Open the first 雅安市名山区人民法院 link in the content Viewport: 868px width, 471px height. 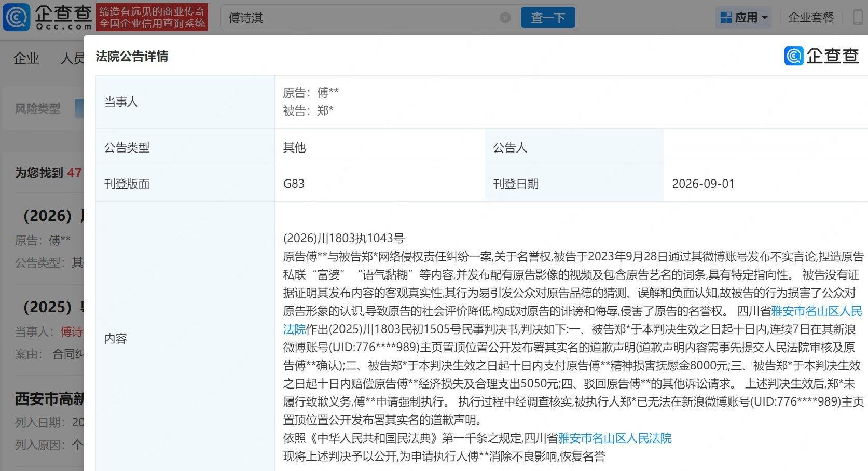point(816,311)
